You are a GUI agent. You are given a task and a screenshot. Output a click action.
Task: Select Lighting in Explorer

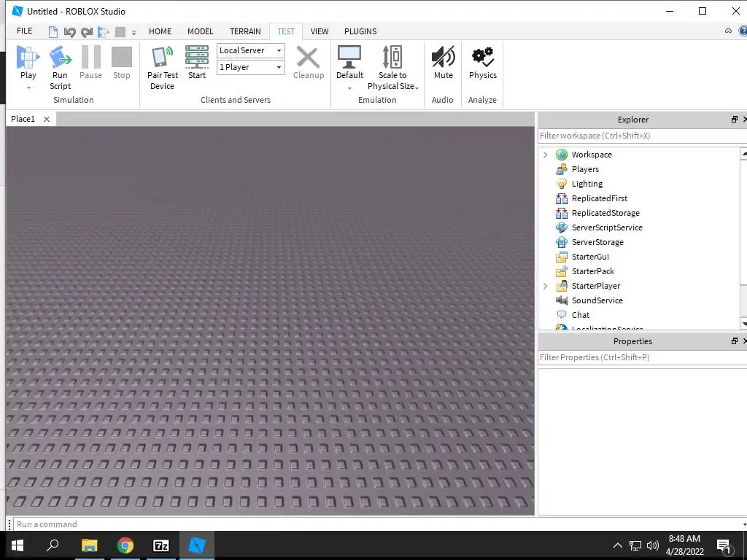(x=587, y=184)
